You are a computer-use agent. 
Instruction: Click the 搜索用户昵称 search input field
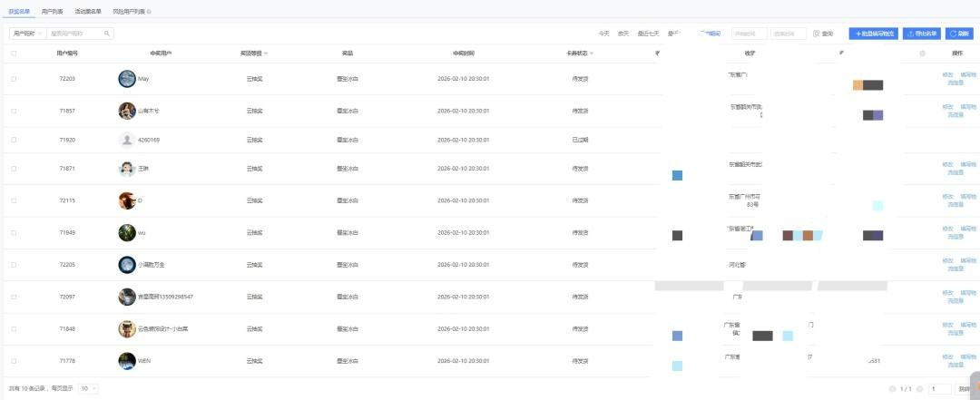pyautogui.click(x=76, y=34)
